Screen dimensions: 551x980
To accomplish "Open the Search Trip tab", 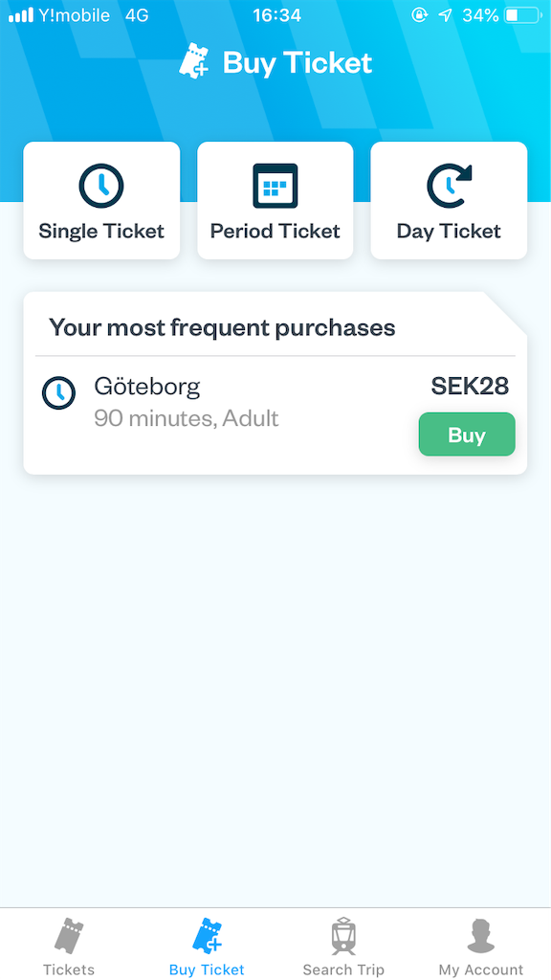I will pos(343,945).
